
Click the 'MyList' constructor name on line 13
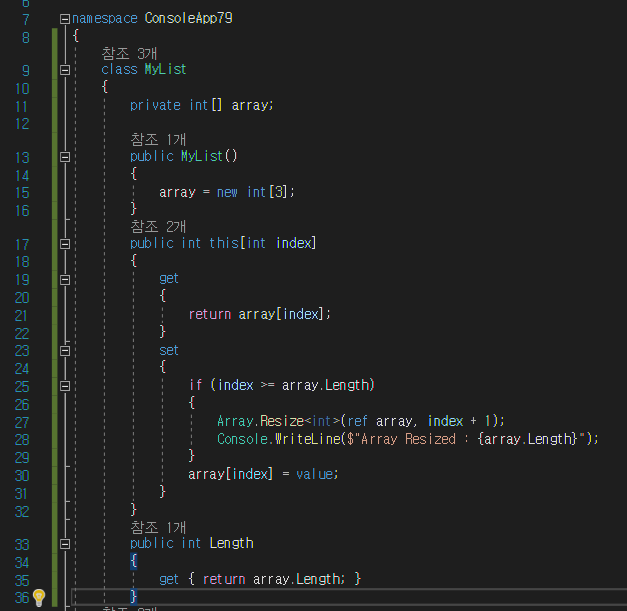pyautogui.click(x=202, y=156)
